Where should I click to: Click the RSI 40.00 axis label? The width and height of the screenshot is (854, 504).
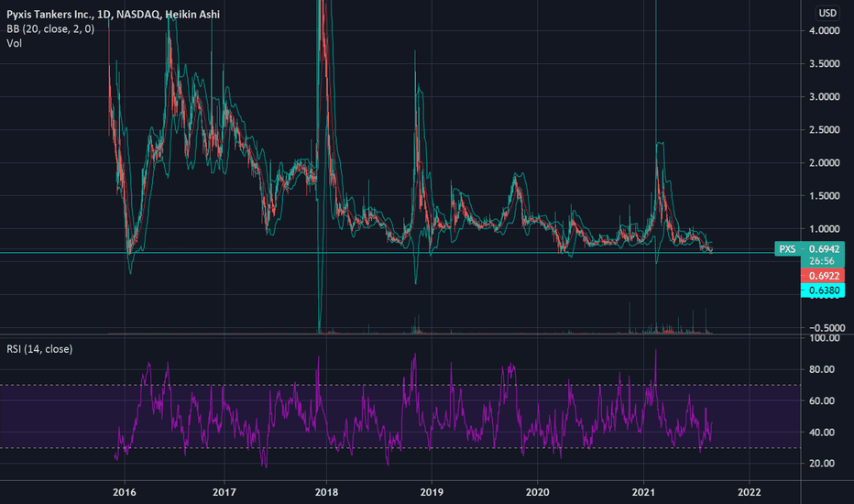click(822, 433)
